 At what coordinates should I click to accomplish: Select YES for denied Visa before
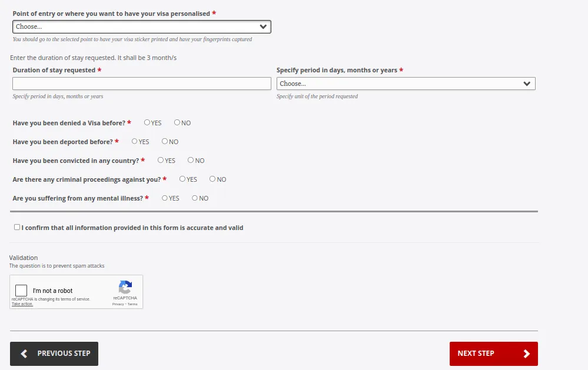tap(147, 122)
